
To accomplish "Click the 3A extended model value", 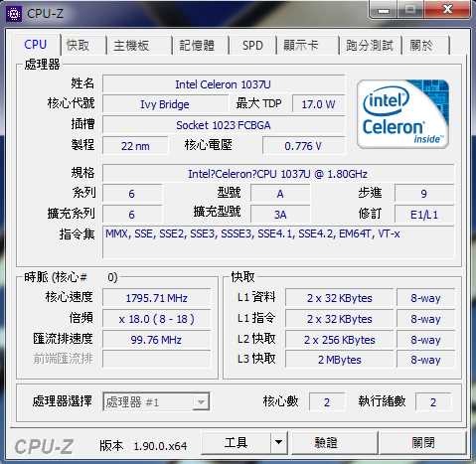I will (x=280, y=215).
